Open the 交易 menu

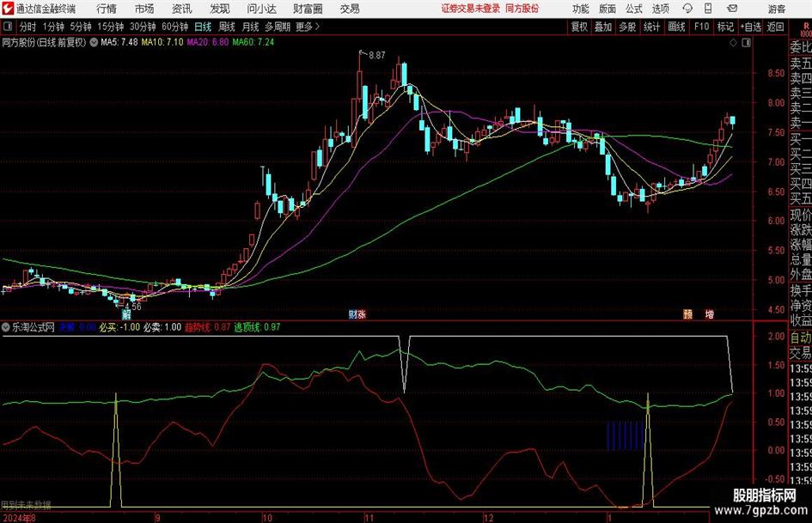(350, 9)
